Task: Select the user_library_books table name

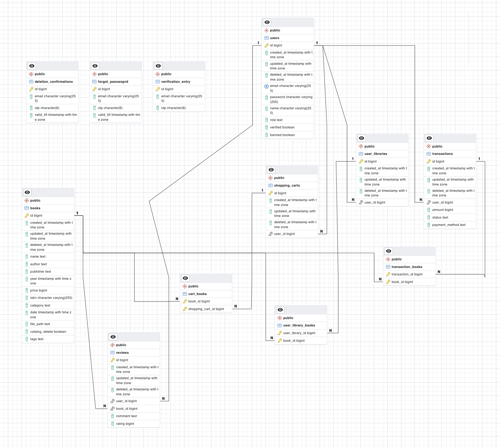Action: 299,326
